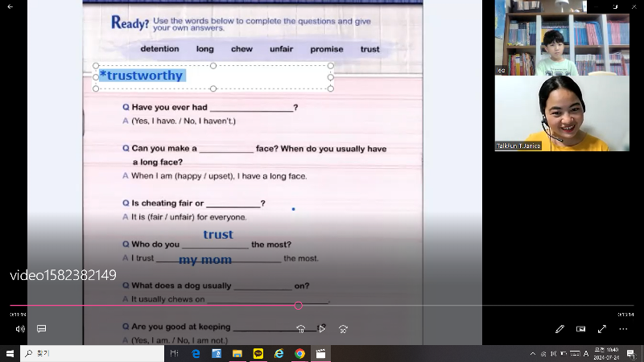Image resolution: width=644 pixels, height=362 pixels.
Task: Open Task View from the taskbar
Action: [175, 353]
